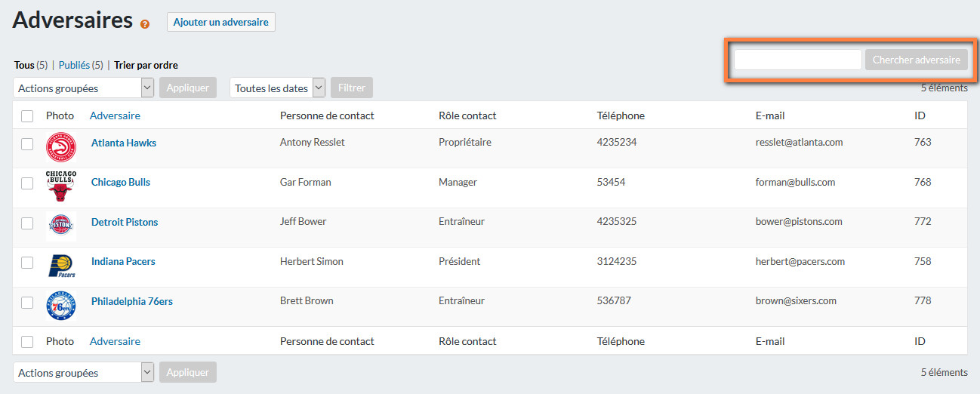Click the Trier par ordre link
Screen dimensions: 980x394
tap(146, 65)
